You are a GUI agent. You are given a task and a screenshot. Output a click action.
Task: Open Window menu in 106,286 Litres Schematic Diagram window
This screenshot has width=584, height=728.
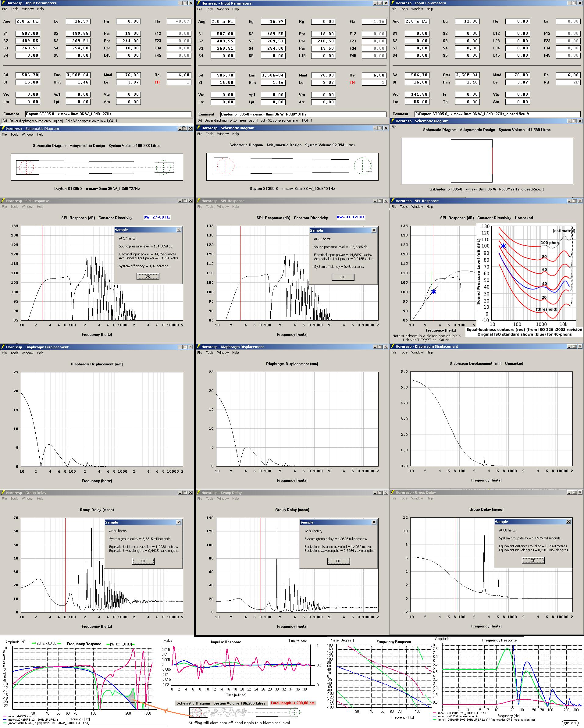28,134
